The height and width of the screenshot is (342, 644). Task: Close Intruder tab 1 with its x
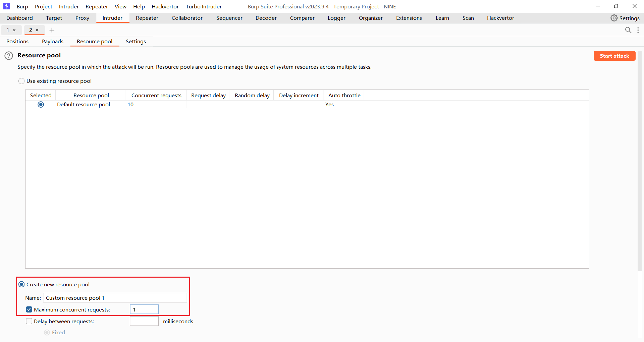tap(14, 30)
